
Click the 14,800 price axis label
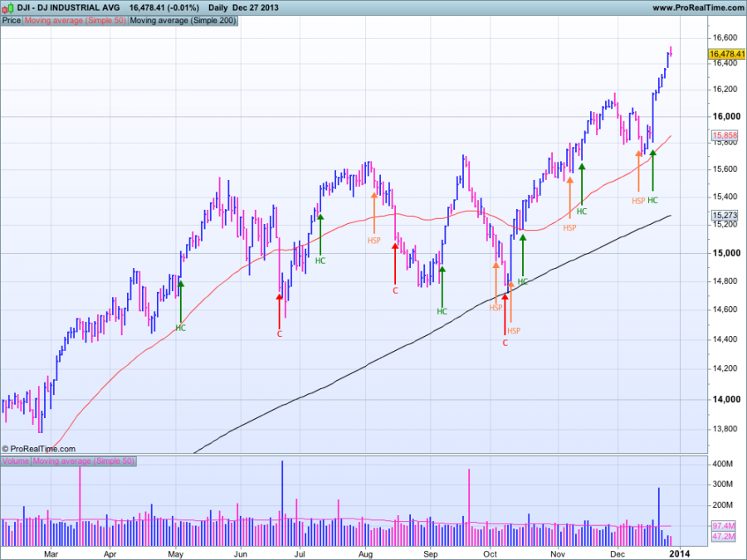(x=725, y=281)
